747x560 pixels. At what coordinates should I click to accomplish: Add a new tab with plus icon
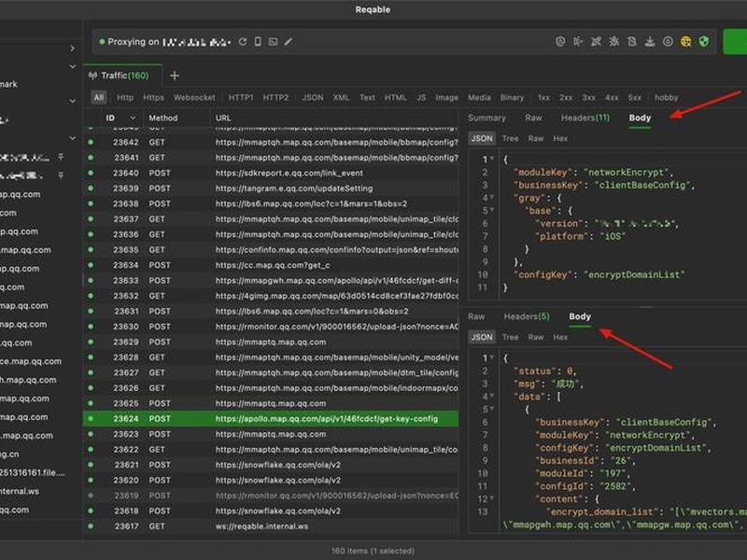175,76
